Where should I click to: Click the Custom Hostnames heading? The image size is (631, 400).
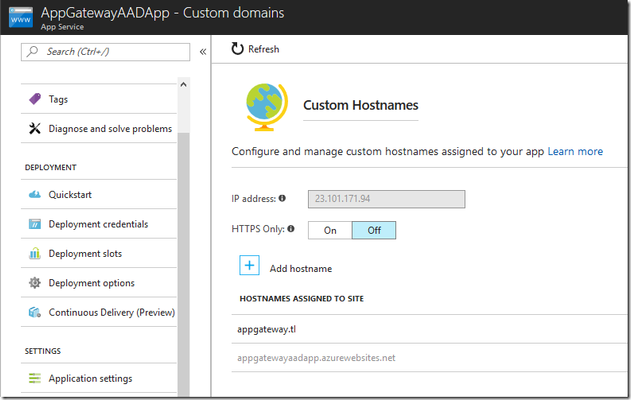coord(361,105)
